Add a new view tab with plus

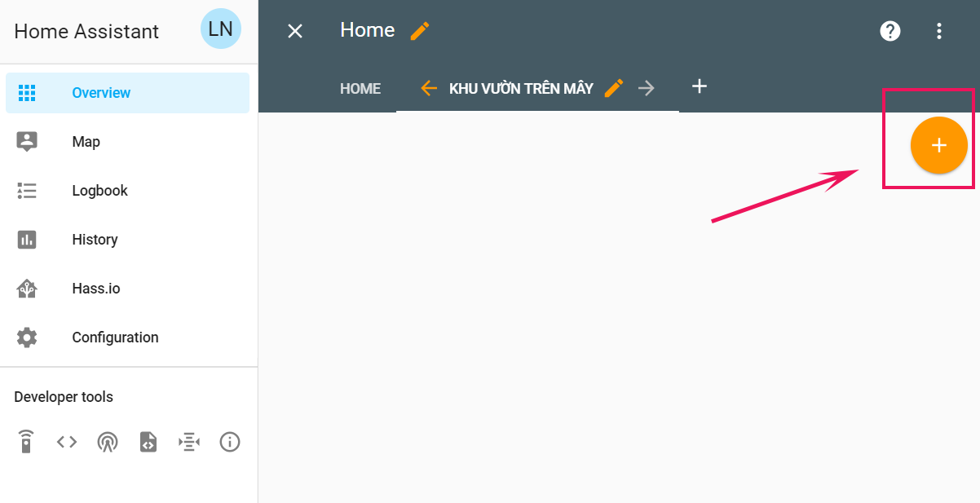699,86
